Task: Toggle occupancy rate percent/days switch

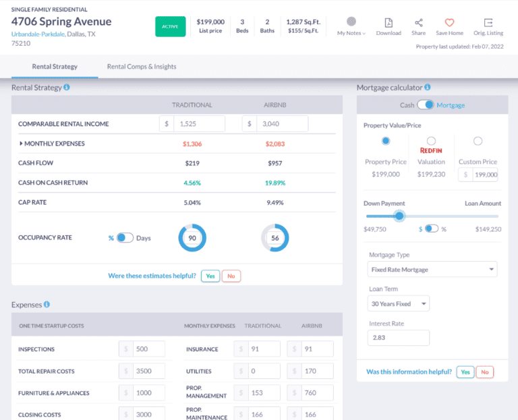Action: click(125, 238)
